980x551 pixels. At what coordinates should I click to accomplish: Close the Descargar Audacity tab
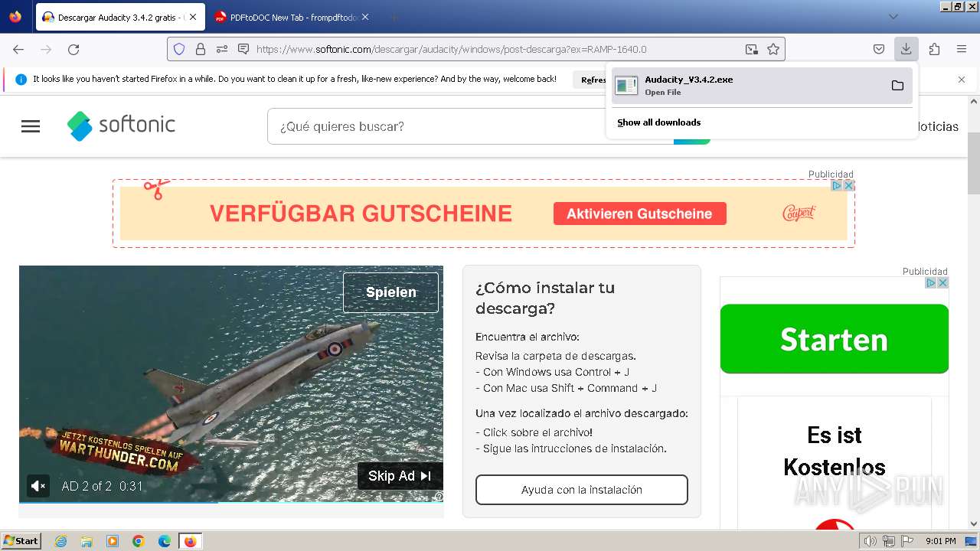pos(192,17)
